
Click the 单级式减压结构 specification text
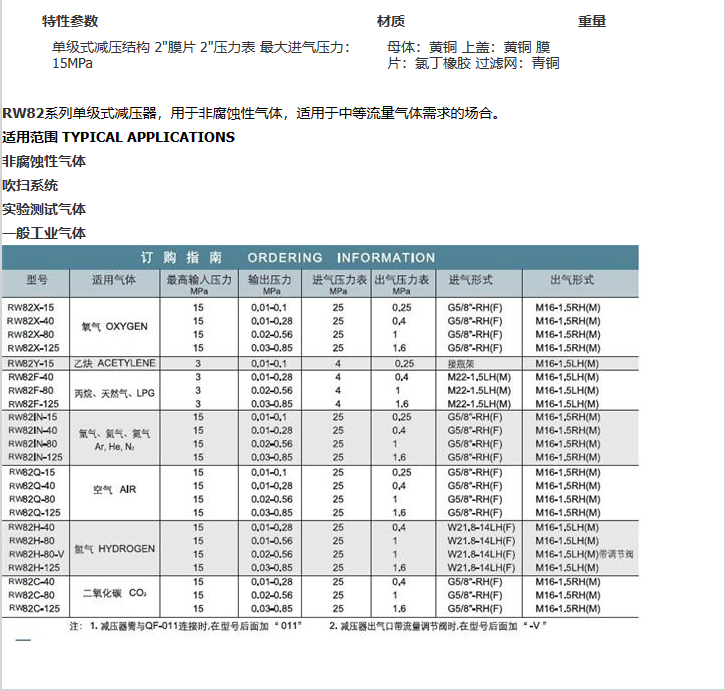(202, 55)
